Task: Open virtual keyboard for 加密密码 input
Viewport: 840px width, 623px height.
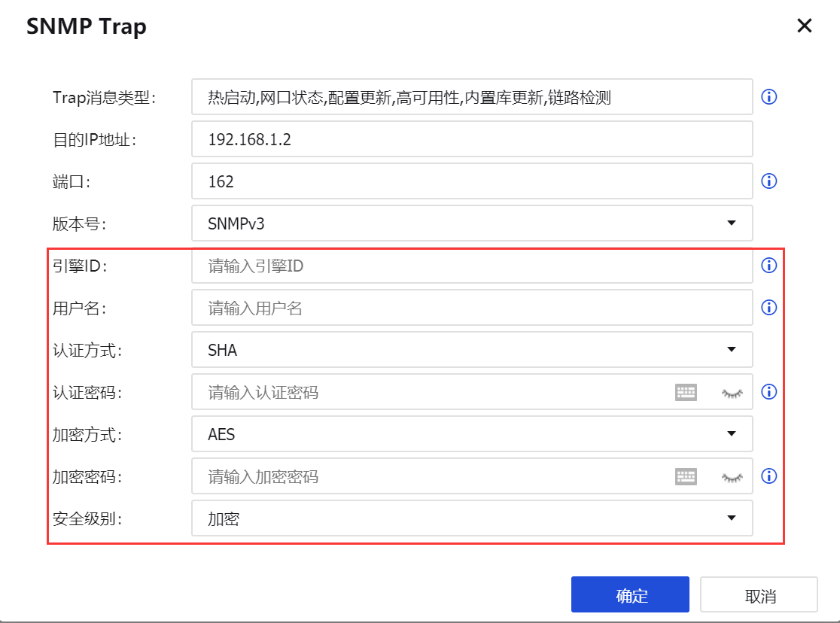Action: (686, 476)
